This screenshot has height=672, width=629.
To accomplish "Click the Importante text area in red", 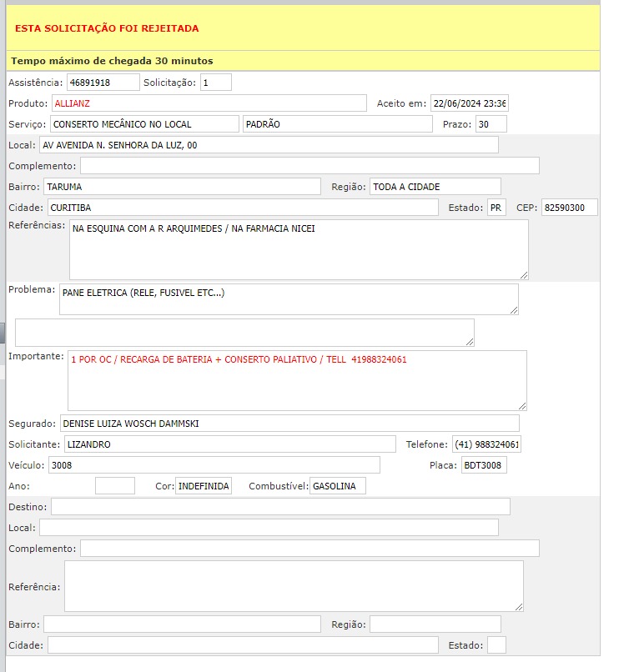I will pos(297,380).
